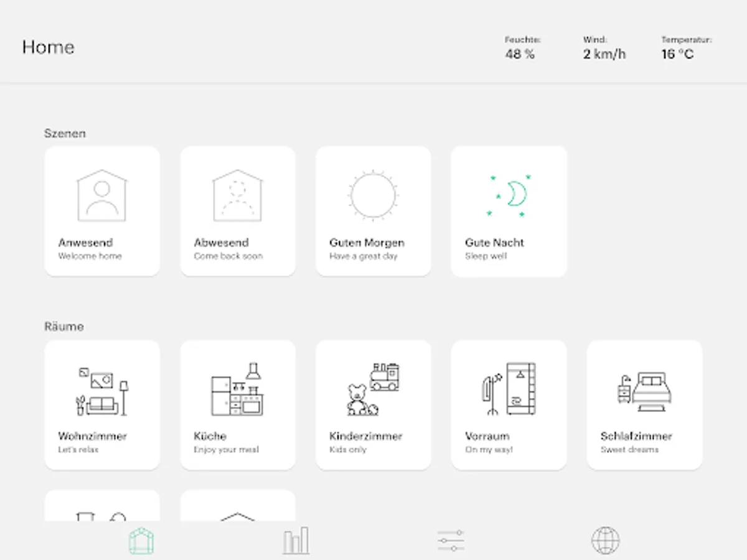The height and width of the screenshot is (560, 747).
Task: Click the Temperatur label
Action: [686, 40]
